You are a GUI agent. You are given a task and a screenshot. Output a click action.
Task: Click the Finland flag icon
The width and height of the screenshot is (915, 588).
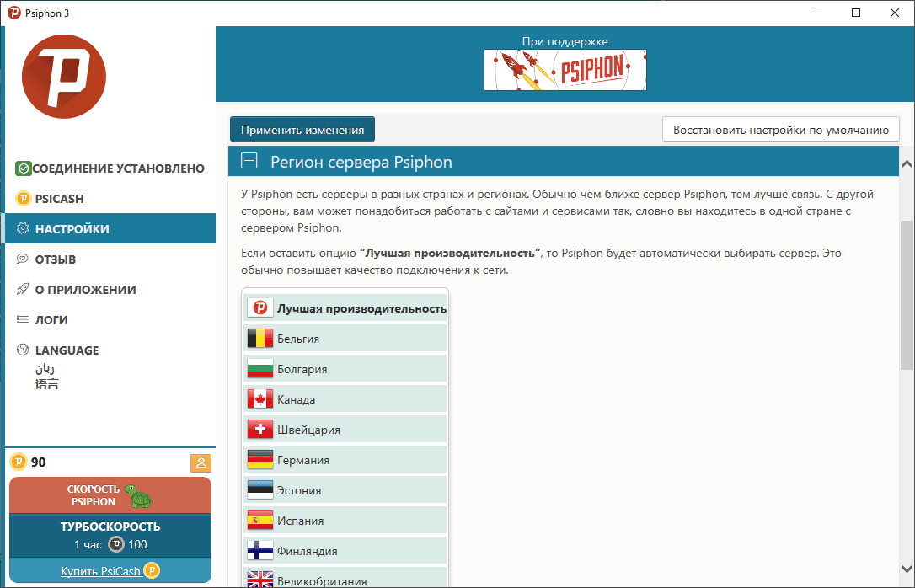tap(260, 551)
